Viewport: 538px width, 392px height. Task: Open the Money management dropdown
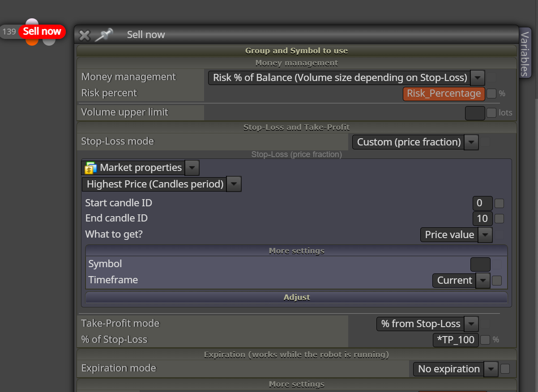[x=346, y=78]
